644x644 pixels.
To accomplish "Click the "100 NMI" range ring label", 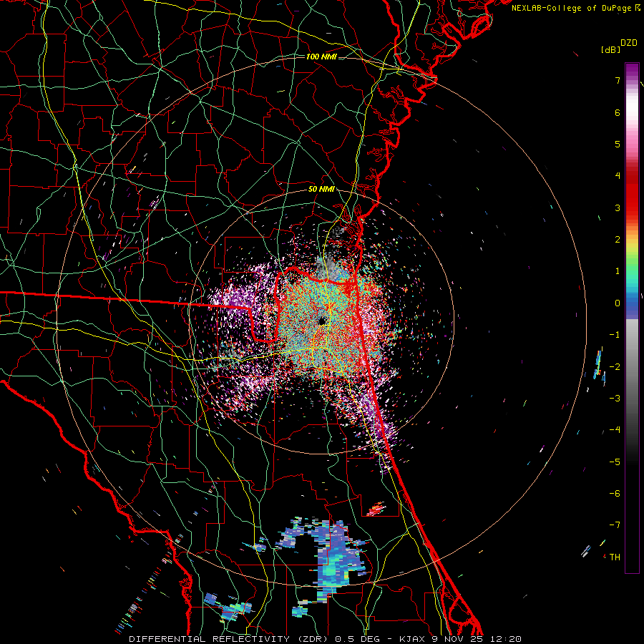I will [x=321, y=57].
